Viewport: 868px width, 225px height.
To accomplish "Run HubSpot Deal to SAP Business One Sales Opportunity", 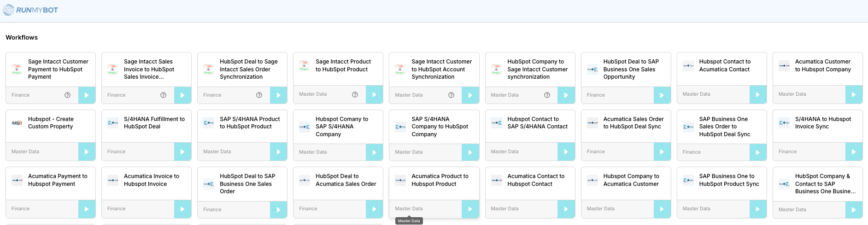I will [x=662, y=95].
